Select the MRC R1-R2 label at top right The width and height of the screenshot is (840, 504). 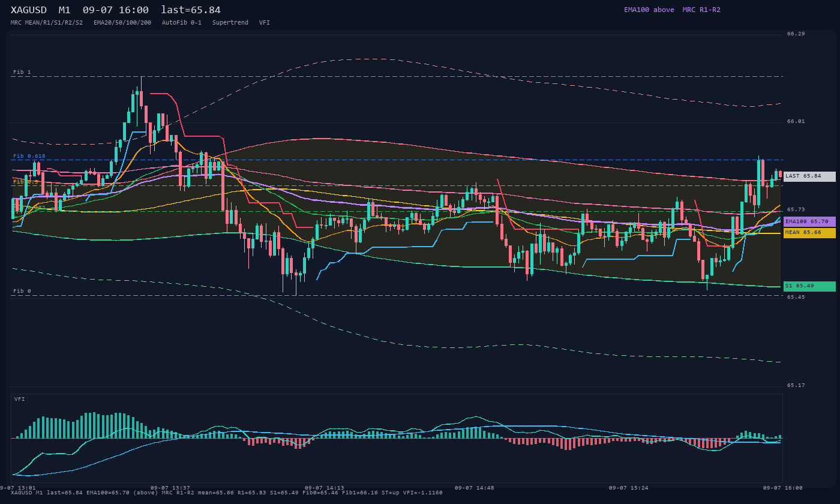coord(701,10)
